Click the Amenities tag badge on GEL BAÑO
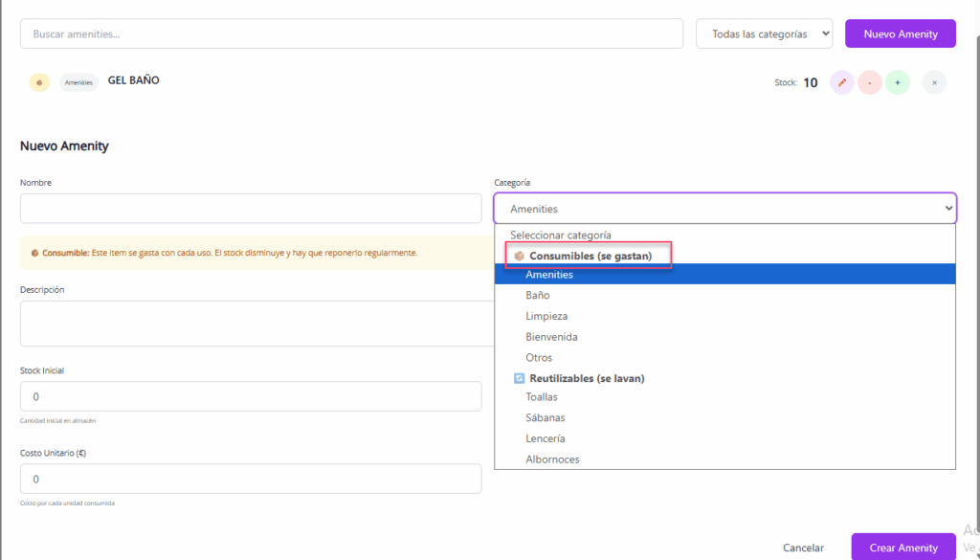Viewport: 980px width, 560px height. coord(79,82)
